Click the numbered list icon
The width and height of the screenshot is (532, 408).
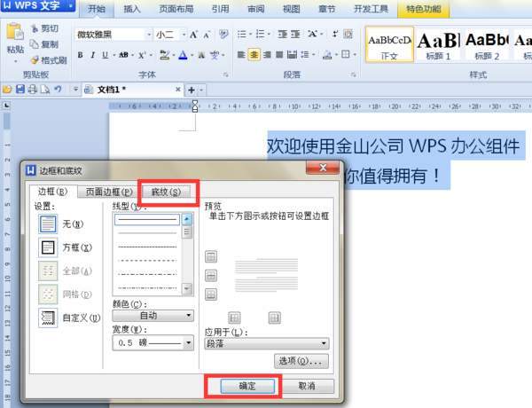(260, 34)
